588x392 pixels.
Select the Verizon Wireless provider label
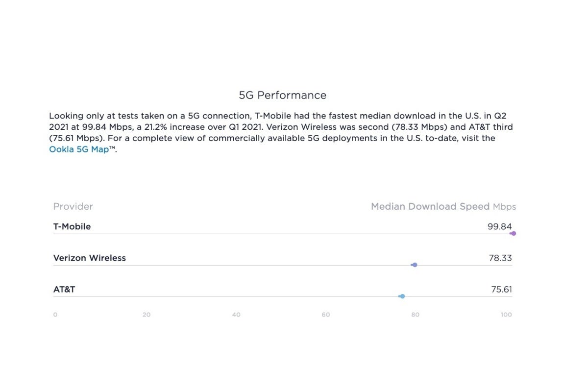(x=90, y=258)
